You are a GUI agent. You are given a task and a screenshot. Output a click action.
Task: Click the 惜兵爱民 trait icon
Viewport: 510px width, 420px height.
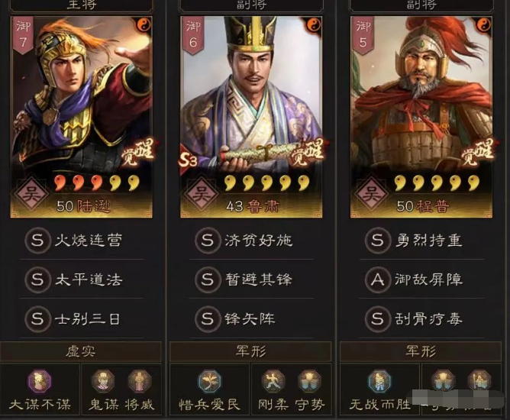(210, 381)
